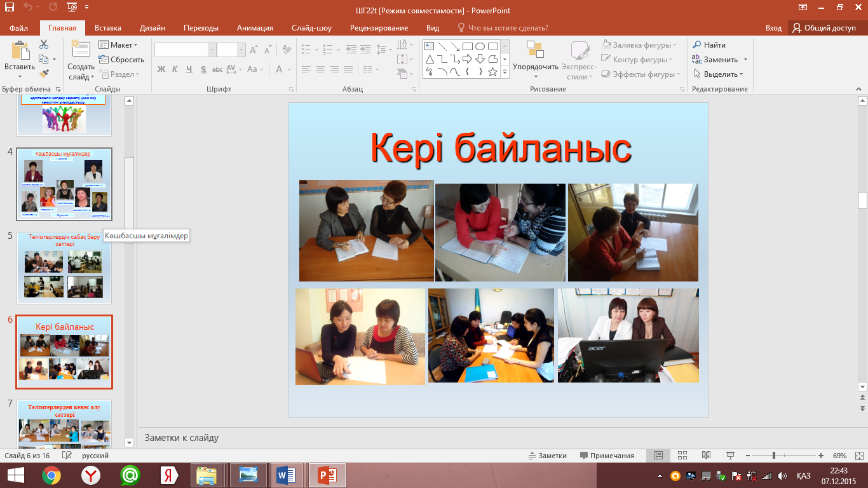Select slide 4 thumbnail Көшбасшы мұғалімдер
Screen dimensions: 868x488
64,184
